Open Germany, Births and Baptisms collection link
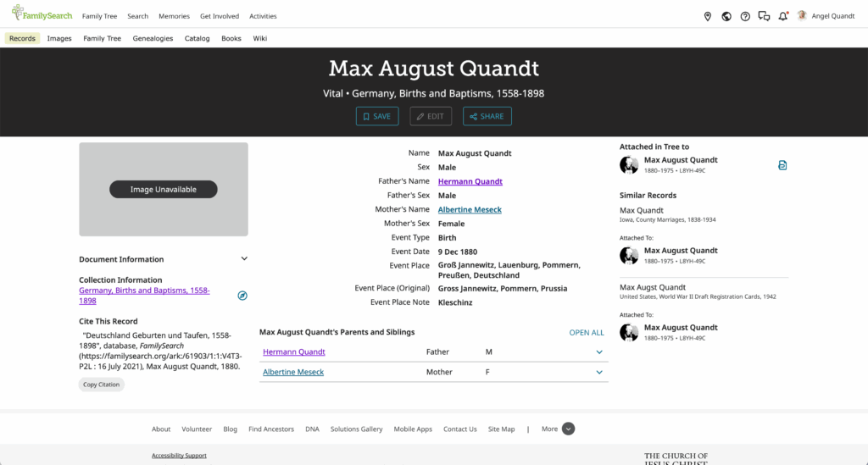The image size is (868, 465). pyautogui.click(x=144, y=296)
